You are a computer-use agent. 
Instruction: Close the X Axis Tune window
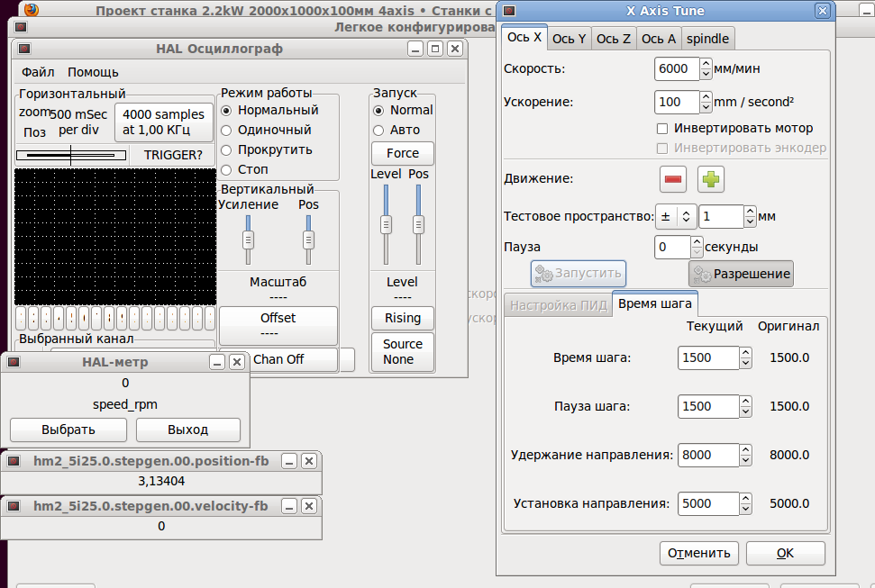click(823, 11)
